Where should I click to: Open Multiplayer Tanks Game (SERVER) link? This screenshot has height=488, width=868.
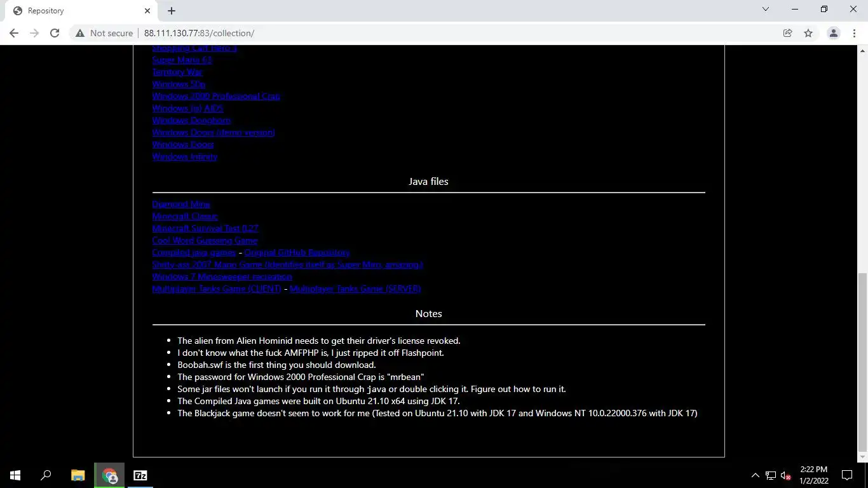click(x=355, y=288)
